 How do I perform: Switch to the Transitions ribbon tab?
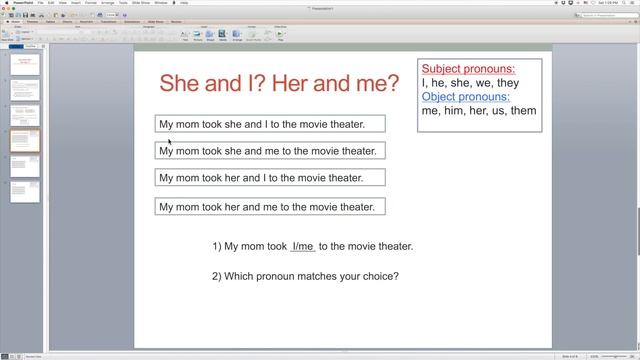coord(108,22)
